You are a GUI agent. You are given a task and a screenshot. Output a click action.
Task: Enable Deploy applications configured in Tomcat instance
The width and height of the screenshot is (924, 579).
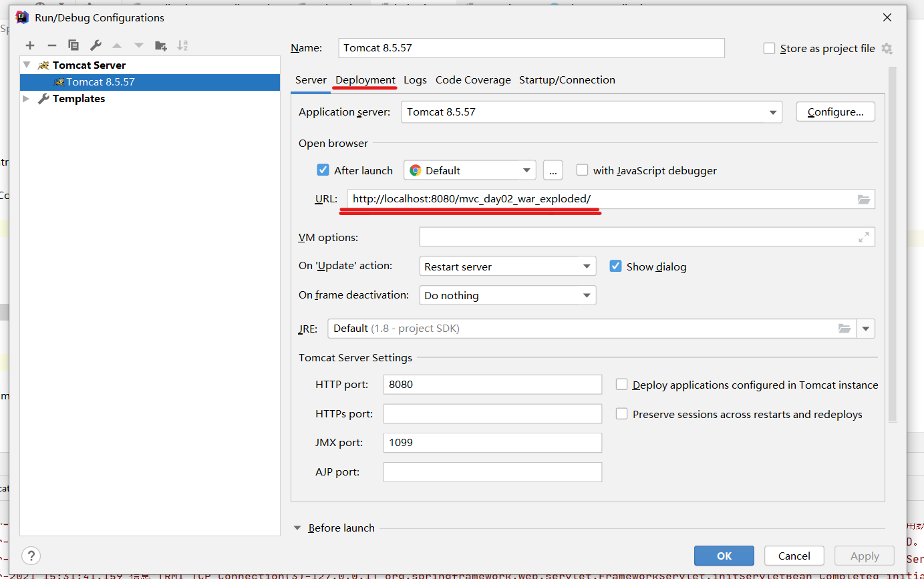point(621,385)
